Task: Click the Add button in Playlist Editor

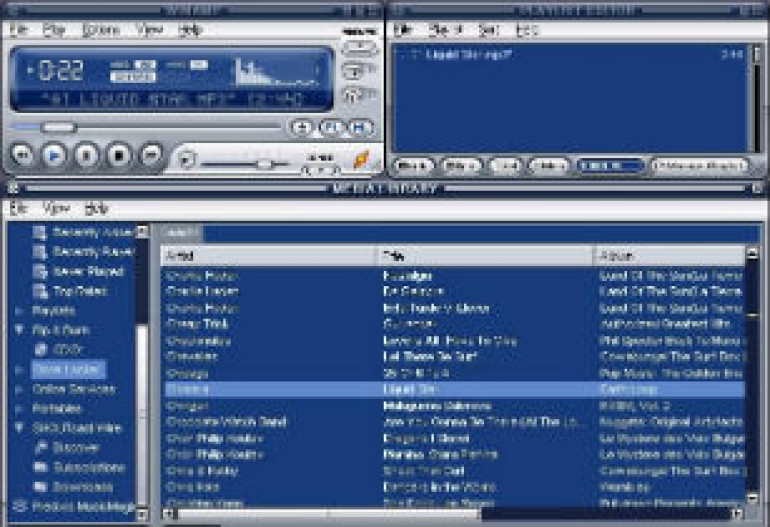Action: [413, 166]
